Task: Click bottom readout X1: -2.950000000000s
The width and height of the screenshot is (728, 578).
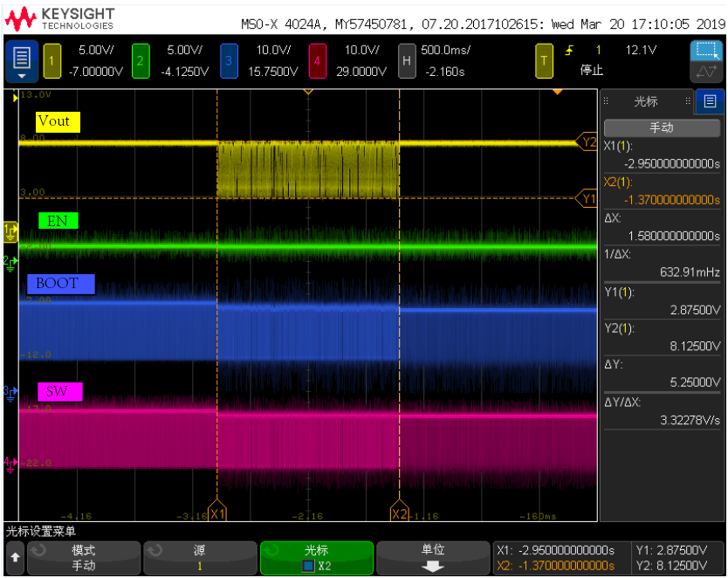Action: [556, 550]
